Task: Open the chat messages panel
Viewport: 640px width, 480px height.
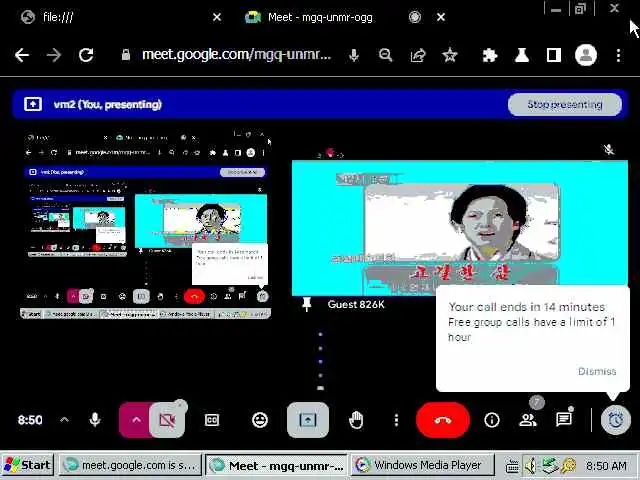Action: [x=564, y=419]
